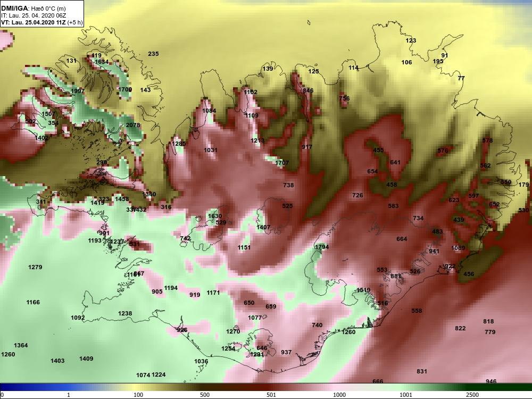Click the map value 917
This screenshot has width=532, height=399.
[x=307, y=147]
